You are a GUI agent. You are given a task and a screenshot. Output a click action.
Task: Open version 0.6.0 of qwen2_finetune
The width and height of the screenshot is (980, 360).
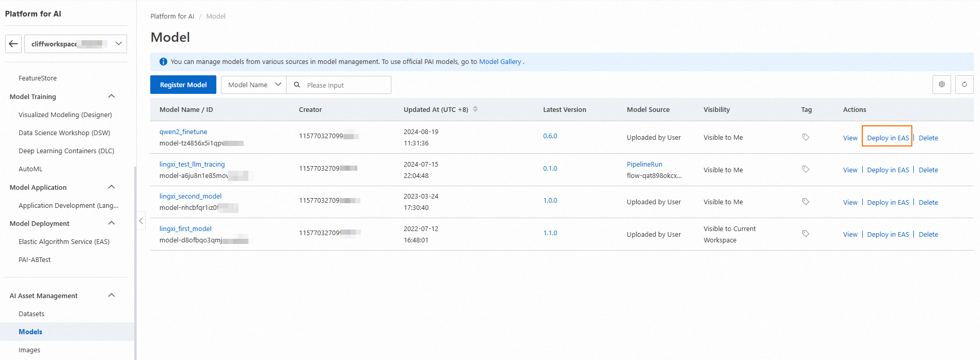(550, 136)
